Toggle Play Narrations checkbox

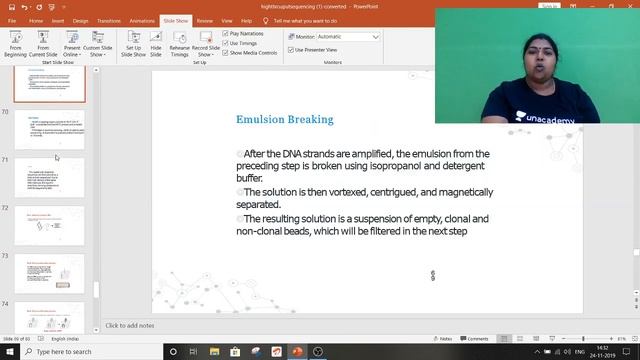(225, 33)
